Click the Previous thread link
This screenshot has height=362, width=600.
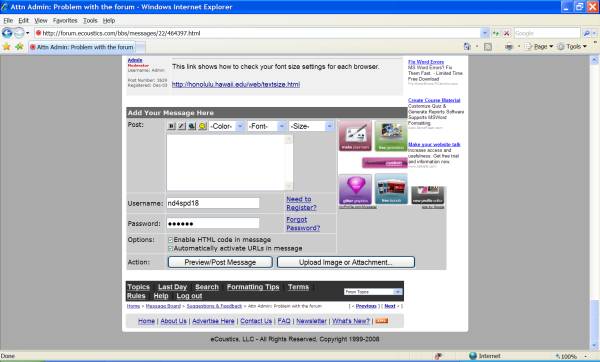coord(366,306)
